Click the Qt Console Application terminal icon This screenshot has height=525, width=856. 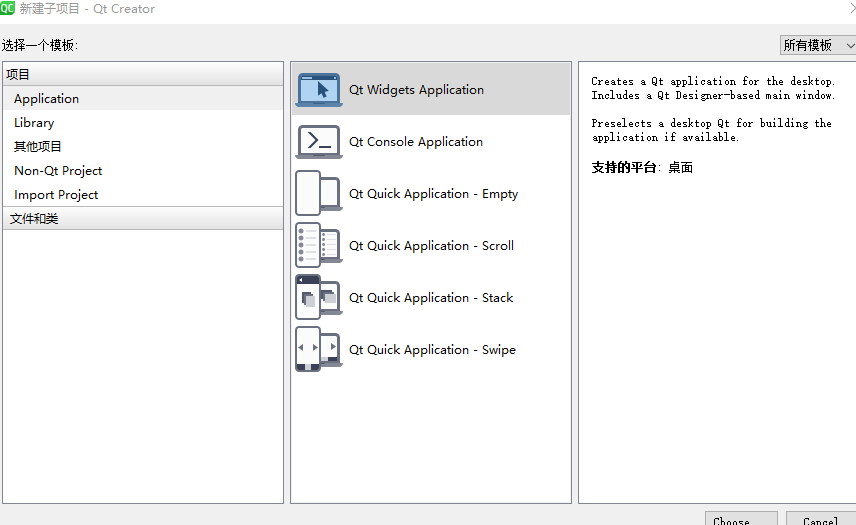(x=319, y=141)
